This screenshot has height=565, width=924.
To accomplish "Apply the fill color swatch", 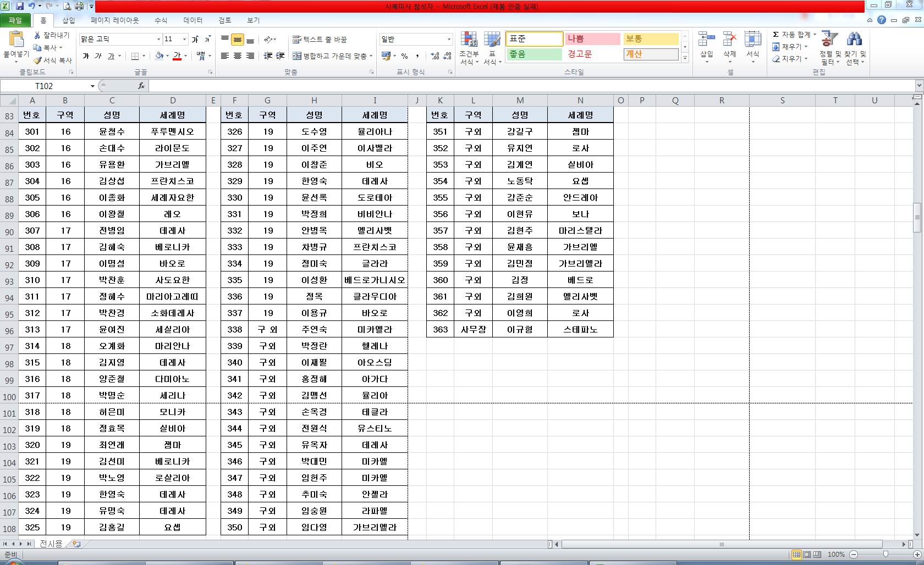I will pos(159,56).
